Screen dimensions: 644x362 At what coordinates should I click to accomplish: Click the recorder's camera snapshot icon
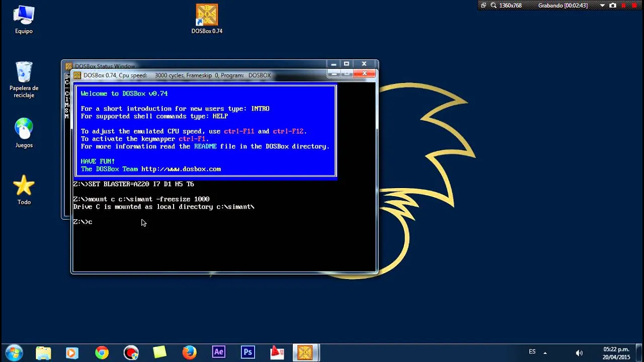[613, 6]
